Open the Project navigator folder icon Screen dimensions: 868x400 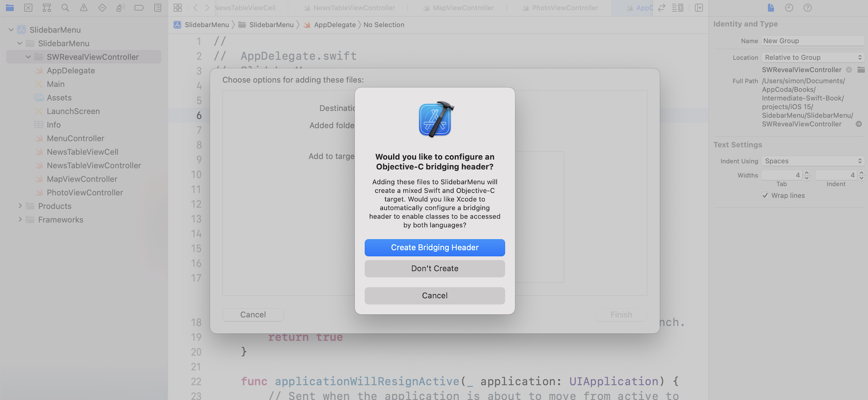point(9,8)
